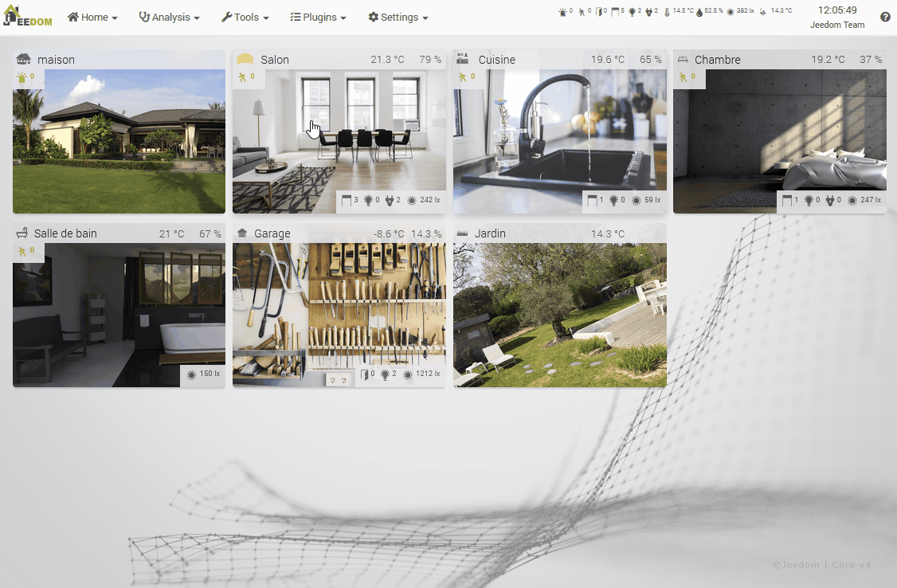
Task: Click the alarm siren icon in top summary bar
Action: 563,12
